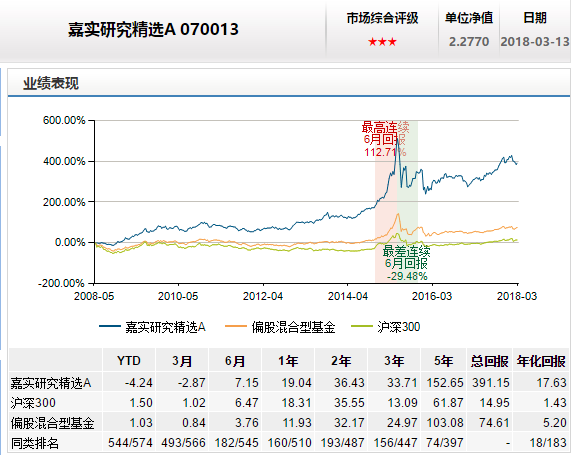Screen dimensions: 571x455
Task: Click the 年化回报 column header
Action: click(x=541, y=361)
